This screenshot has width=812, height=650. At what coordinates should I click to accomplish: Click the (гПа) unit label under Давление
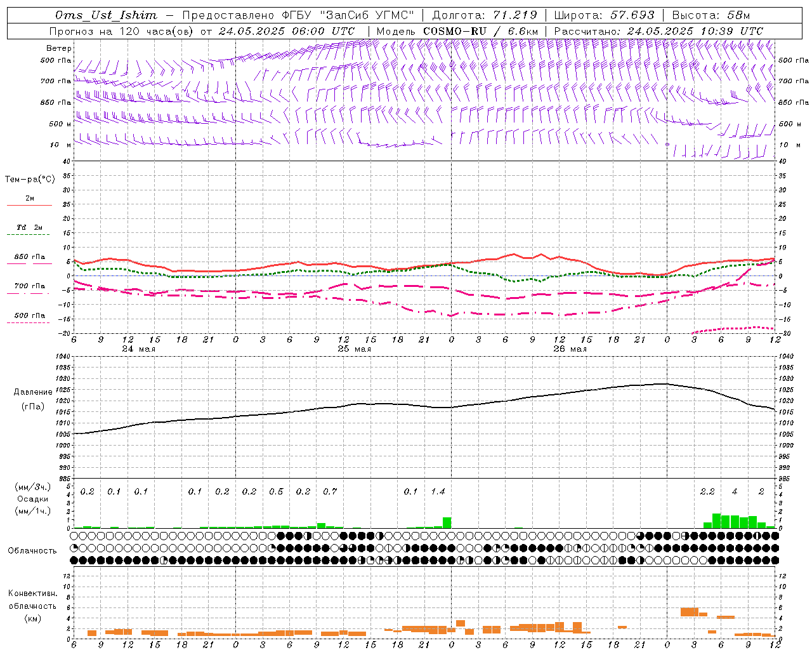click(32, 407)
